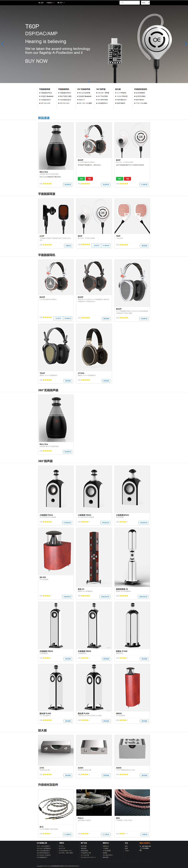Click 提交询价 button under XT1000 headphone
This screenshot has width=188, height=868.
point(106,380)
